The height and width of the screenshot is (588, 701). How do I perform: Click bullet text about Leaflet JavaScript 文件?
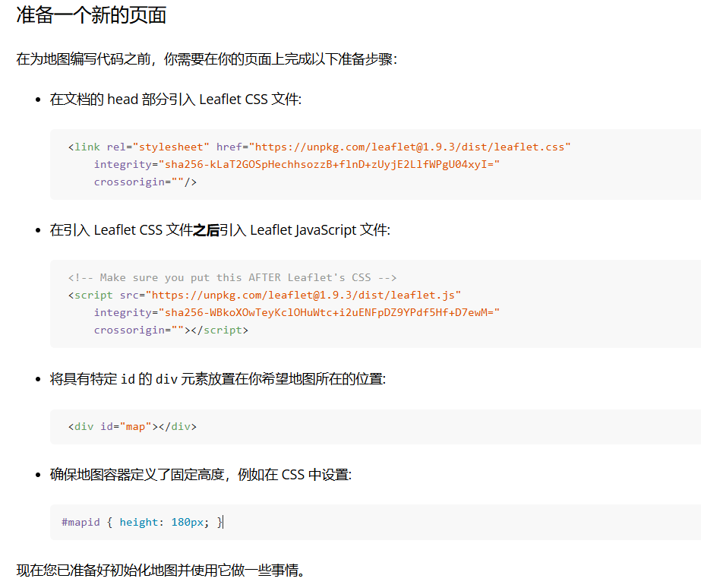[220, 230]
